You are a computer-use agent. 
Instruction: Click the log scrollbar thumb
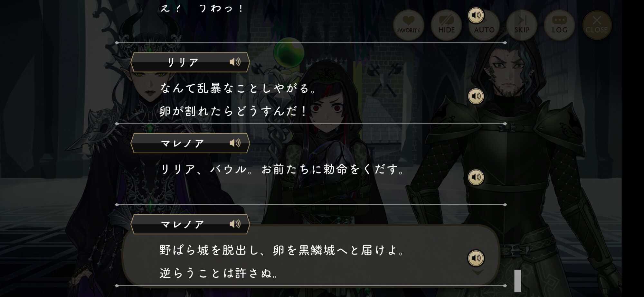[x=517, y=281]
